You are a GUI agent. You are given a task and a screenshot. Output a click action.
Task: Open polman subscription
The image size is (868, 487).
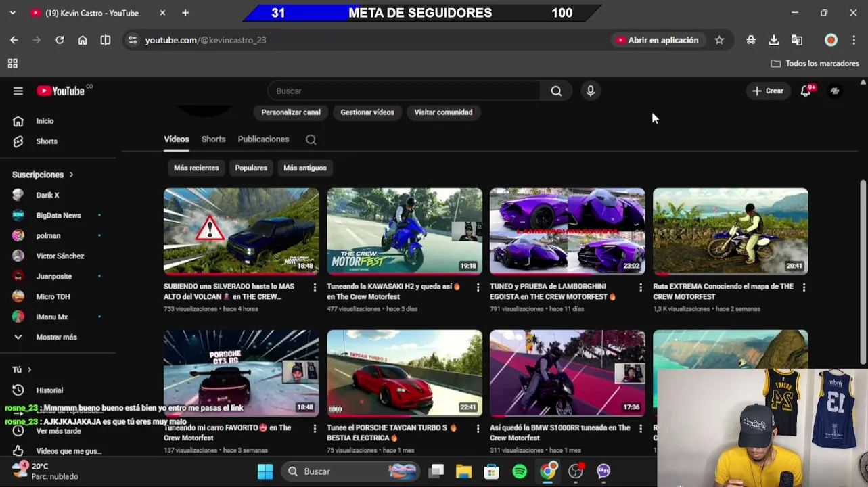[48, 235]
